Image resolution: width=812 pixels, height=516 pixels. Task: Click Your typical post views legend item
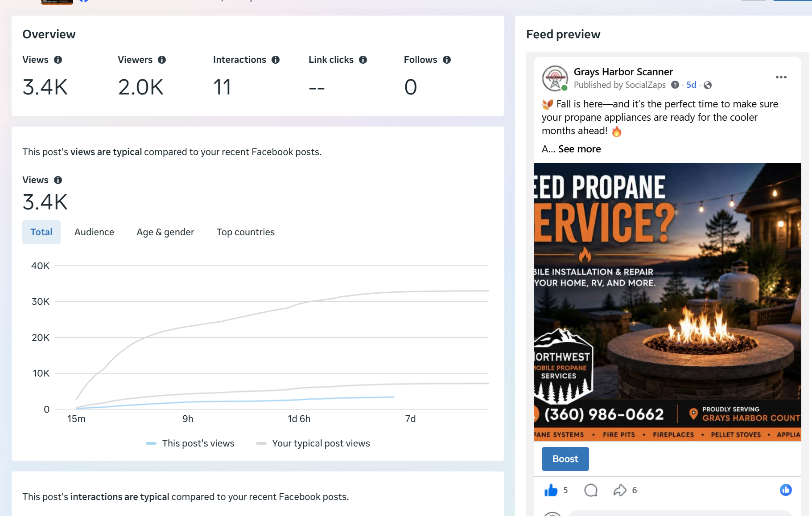[313, 443]
